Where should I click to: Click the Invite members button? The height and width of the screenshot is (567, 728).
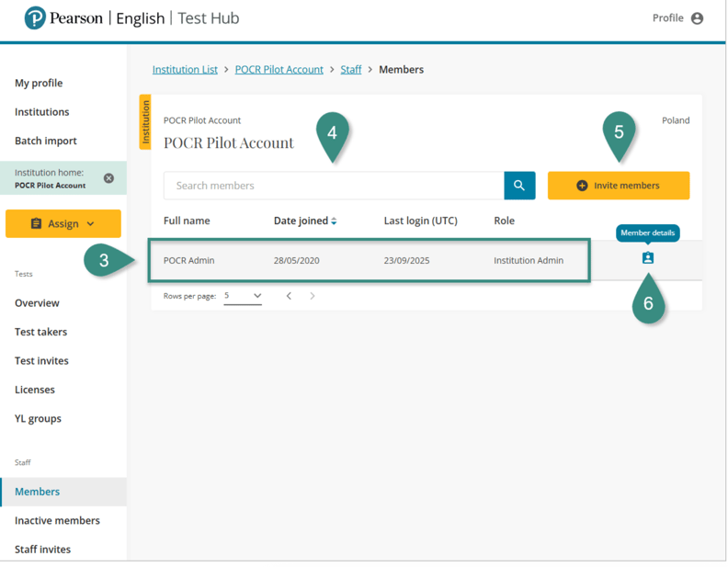pos(619,186)
